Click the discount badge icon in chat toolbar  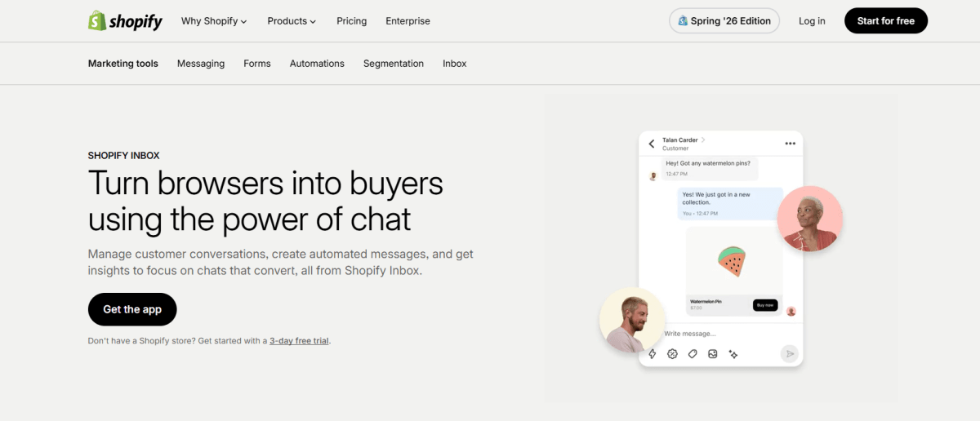click(x=672, y=353)
